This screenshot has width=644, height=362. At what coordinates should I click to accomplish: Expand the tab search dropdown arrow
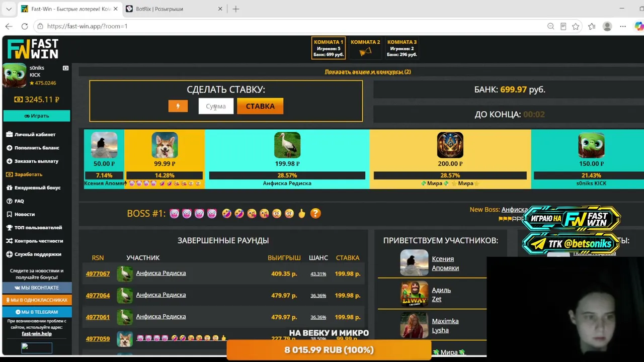(9, 9)
